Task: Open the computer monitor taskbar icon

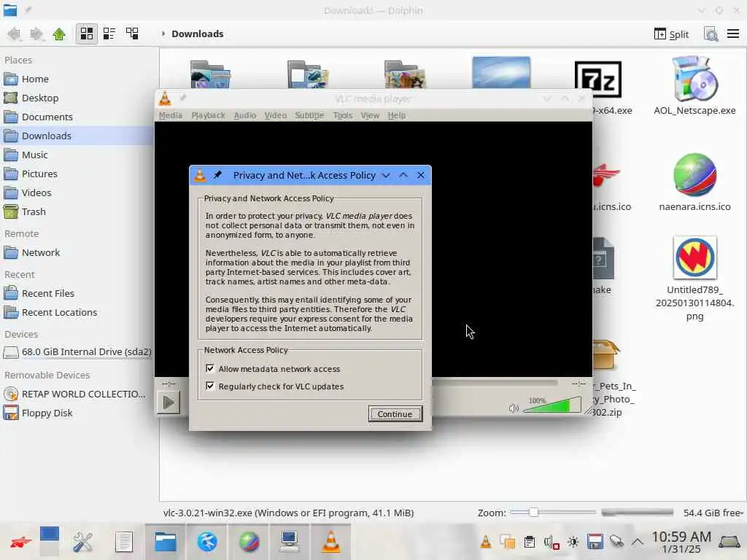Action: (x=289, y=542)
